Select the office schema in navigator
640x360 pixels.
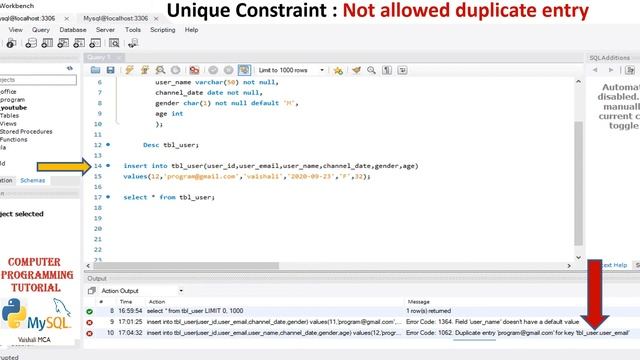coord(8,92)
